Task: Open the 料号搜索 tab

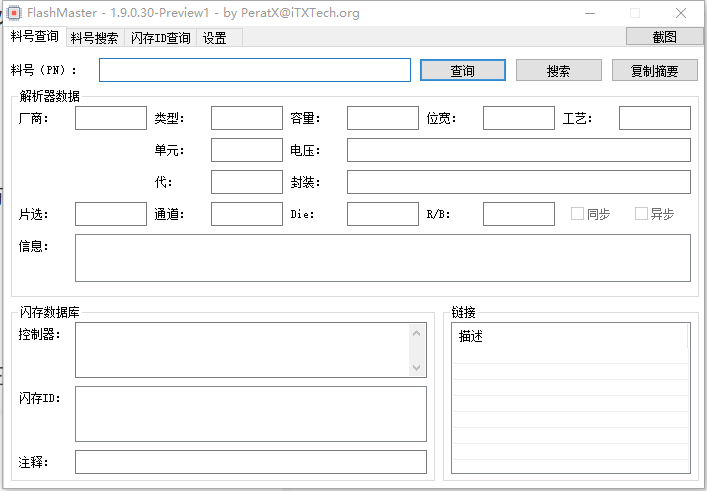Action: [95, 38]
